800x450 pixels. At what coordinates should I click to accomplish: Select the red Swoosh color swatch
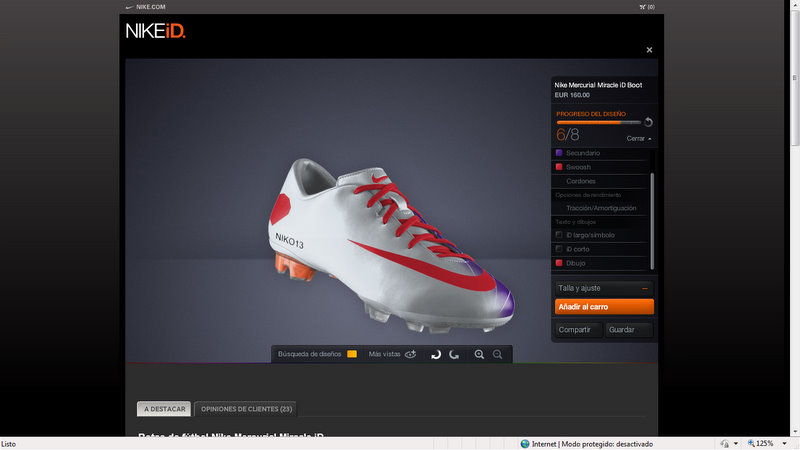click(559, 167)
